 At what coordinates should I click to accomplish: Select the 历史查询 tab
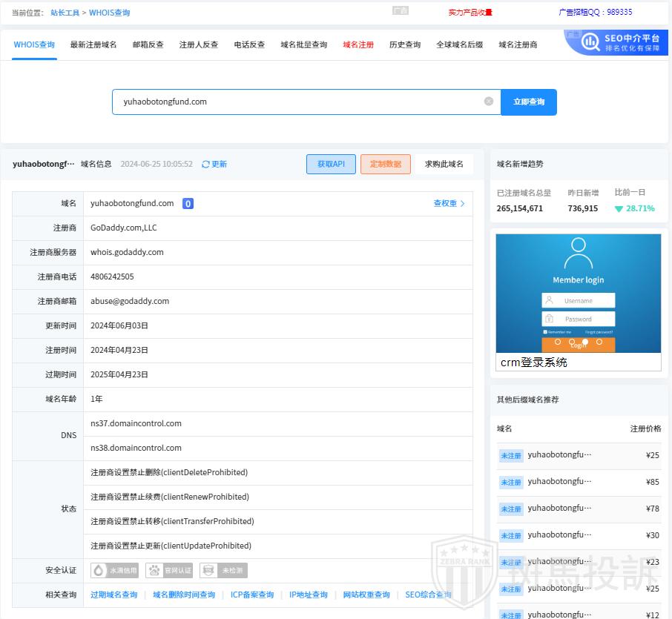click(x=405, y=44)
